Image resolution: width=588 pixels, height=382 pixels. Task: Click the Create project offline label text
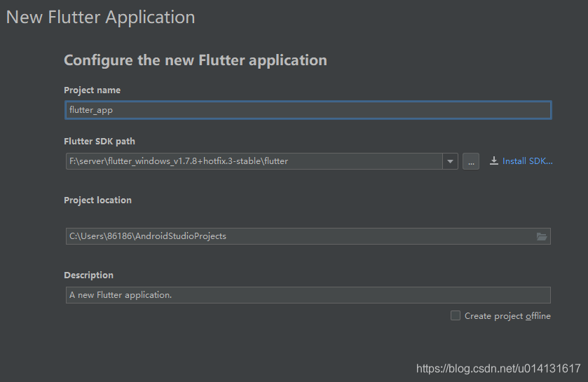[x=507, y=315]
